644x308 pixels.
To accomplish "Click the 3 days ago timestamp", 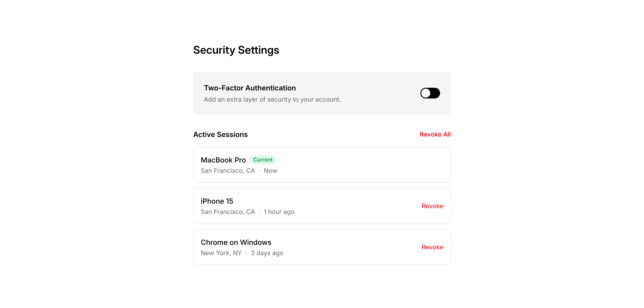I will [x=267, y=253].
